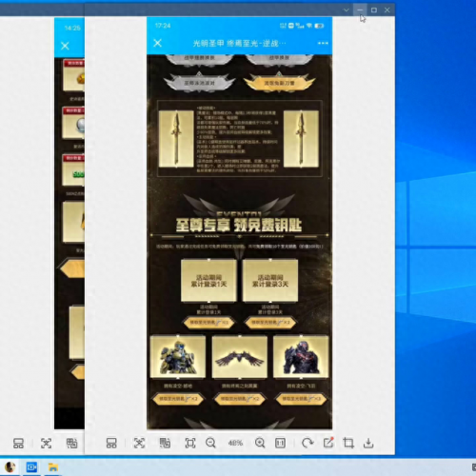Fit image to window icon
This screenshot has height=476, width=476.
click(190, 443)
